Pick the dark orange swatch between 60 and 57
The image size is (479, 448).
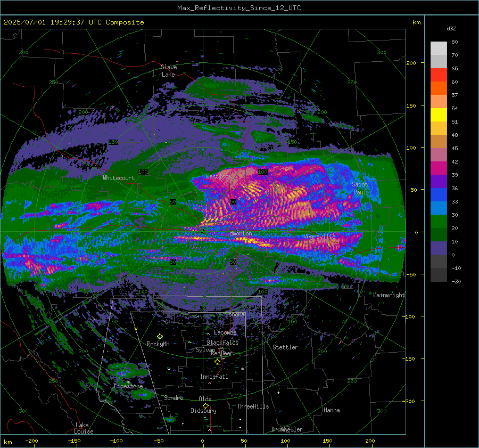tap(439, 88)
